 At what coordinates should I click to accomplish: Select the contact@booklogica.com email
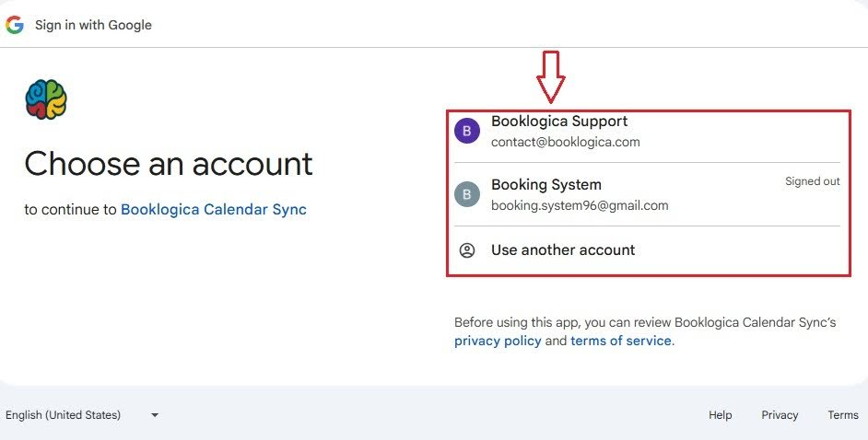coord(565,142)
